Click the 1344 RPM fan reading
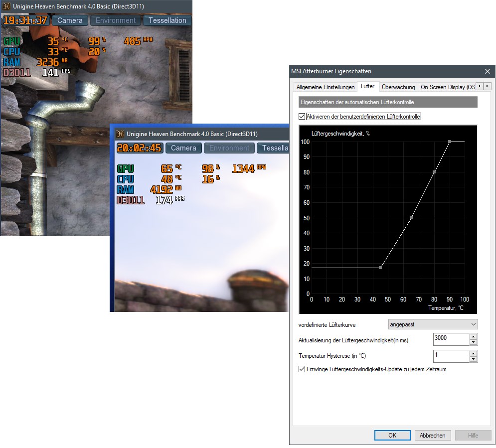The width and height of the screenshot is (496, 448). [249, 168]
